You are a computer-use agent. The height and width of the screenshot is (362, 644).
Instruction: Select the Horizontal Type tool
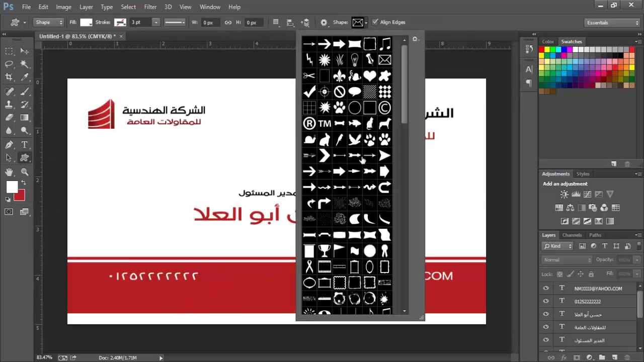[25, 145]
